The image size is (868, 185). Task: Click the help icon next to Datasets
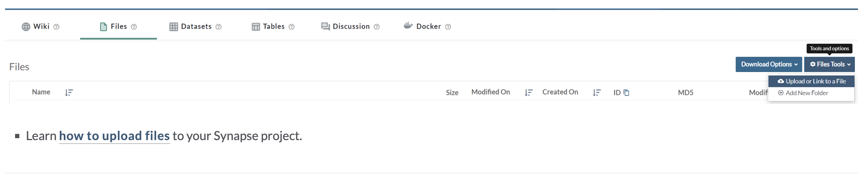pos(218,27)
